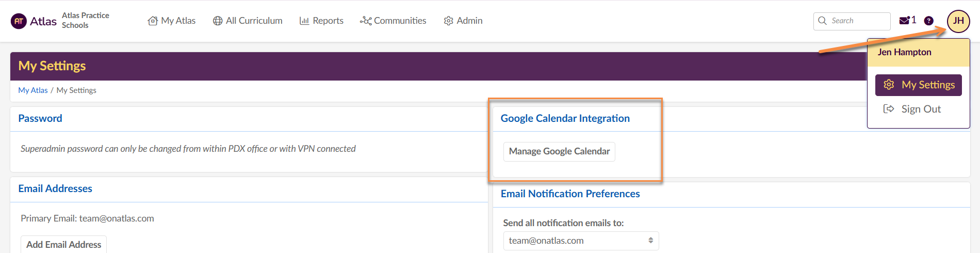Click the JH user avatar
The image size is (980, 253).
point(958,21)
